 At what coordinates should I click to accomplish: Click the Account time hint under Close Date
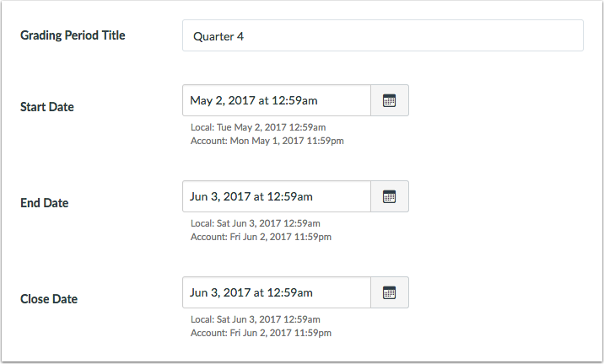click(x=261, y=333)
